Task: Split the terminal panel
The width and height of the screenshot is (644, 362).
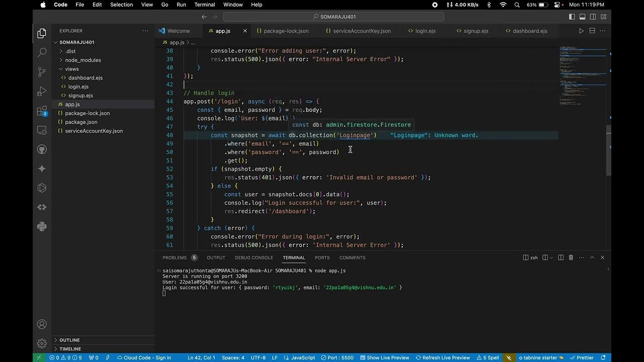Action: (x=560, y=257)
